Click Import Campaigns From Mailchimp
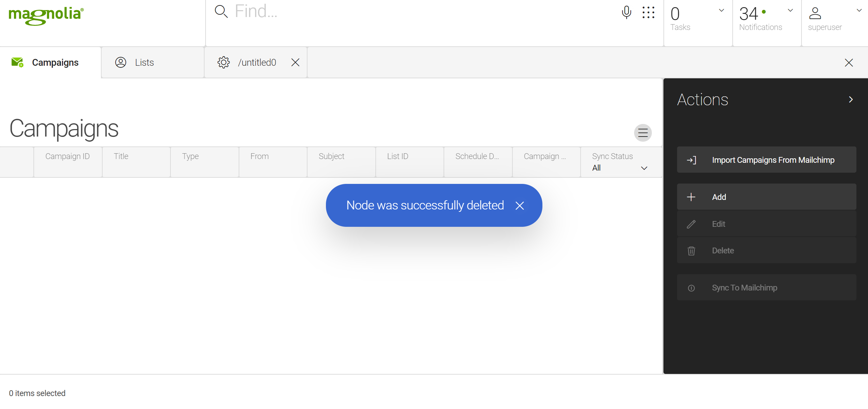The width and height of the screenshot is (868, 409). pyautogui.click(x=773, y=160)
